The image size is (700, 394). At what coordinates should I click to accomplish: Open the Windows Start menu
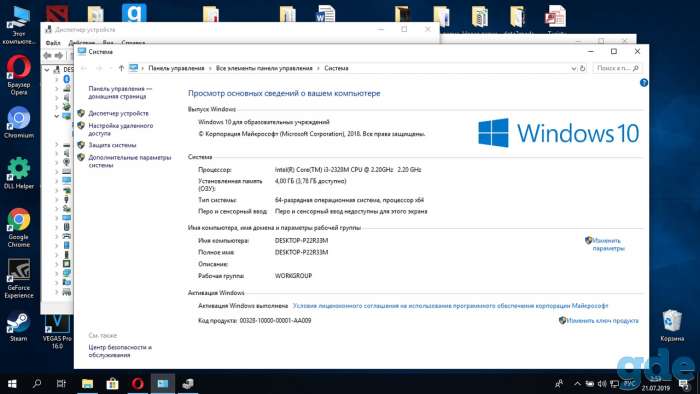click(12, 383)
